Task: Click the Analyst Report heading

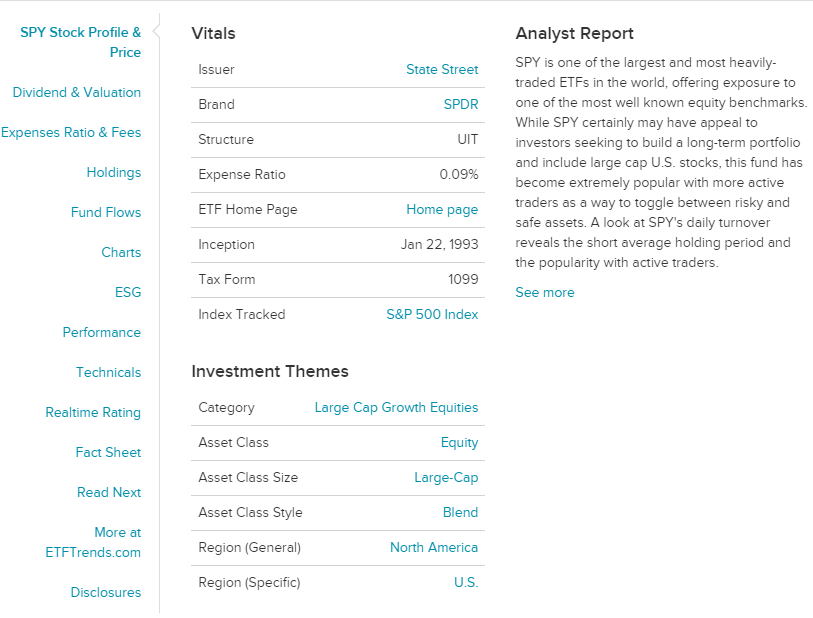Action: pos(574,33)
